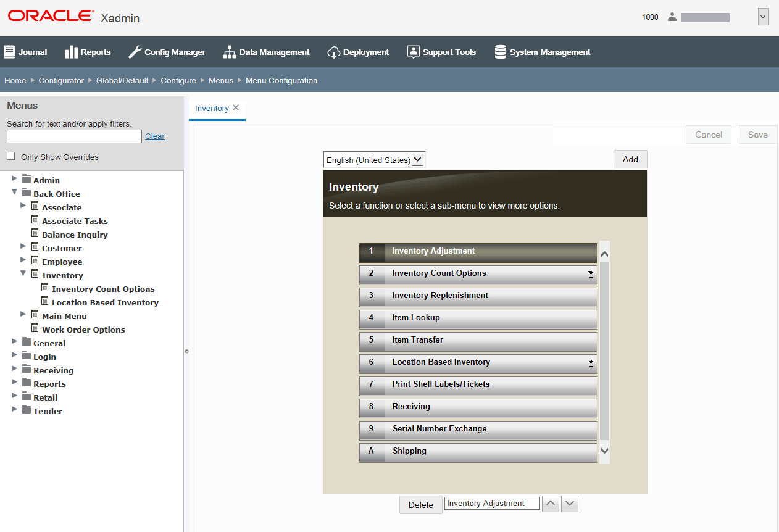The image size is (779, 532).
Task: Click the Location Based Inventory tree document icon
Action: pyautogui.click(x=44, y=302)
